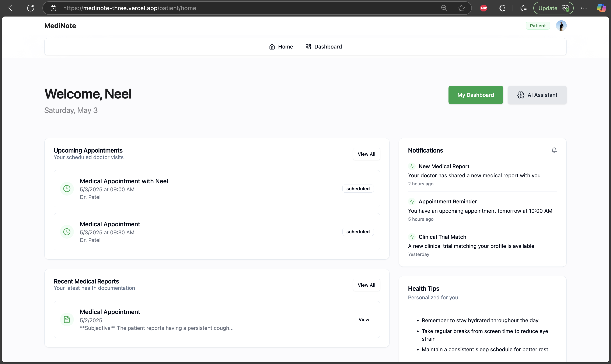The image size is (611, 364).
Task: Click the address bar URL field
Action: click(246, 8)
